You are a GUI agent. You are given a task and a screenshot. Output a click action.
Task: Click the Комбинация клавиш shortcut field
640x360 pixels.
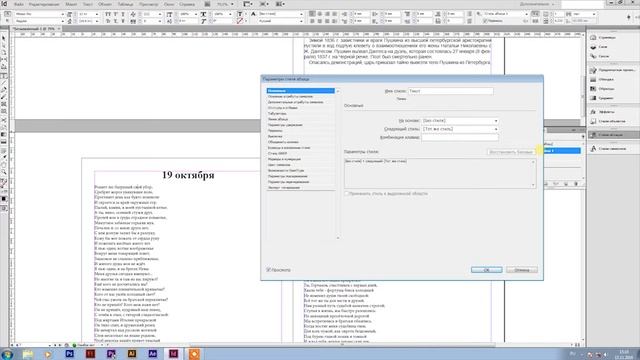460,138
